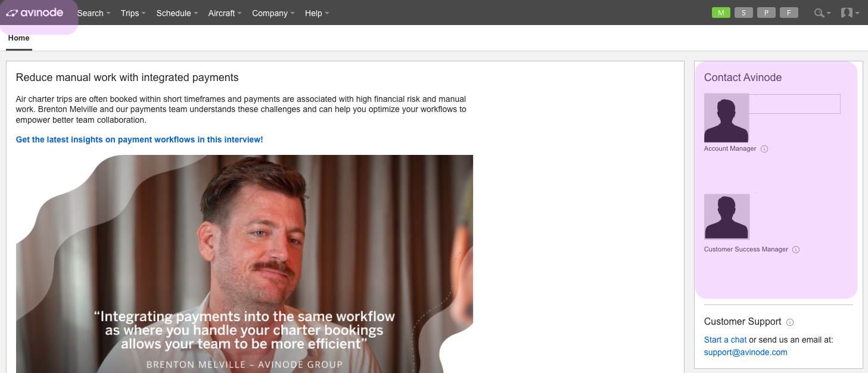Toggle the F badge
The image size is (868, 373).
point(789,13)
